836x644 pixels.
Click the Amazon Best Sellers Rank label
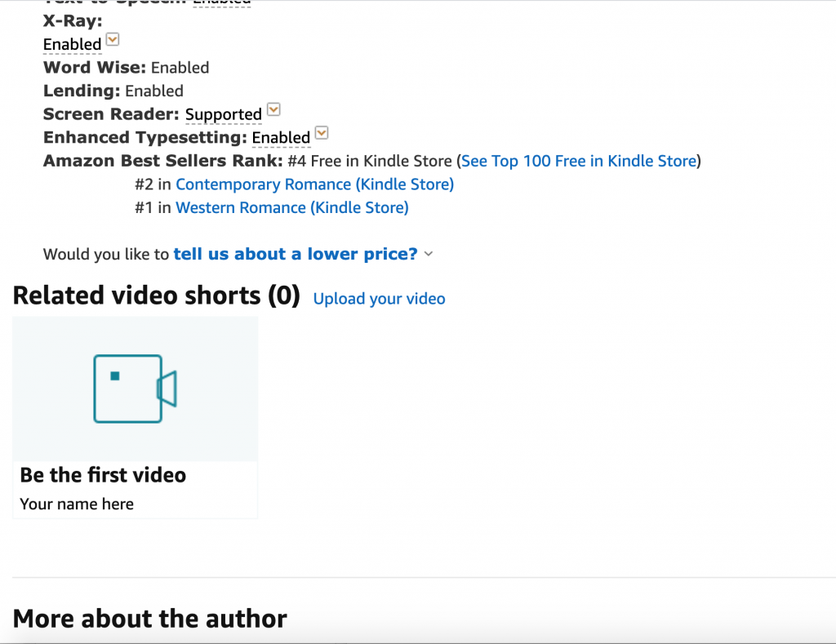click(162, 161)
